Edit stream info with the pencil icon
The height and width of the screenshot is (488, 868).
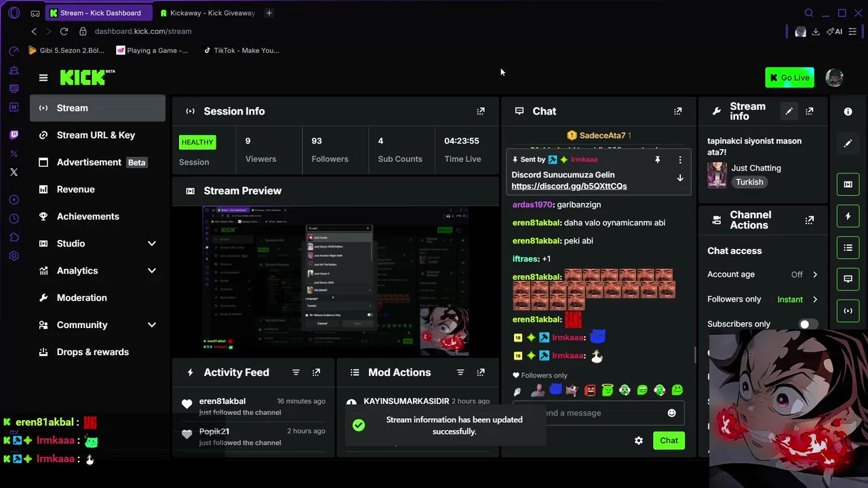[789, 111]
